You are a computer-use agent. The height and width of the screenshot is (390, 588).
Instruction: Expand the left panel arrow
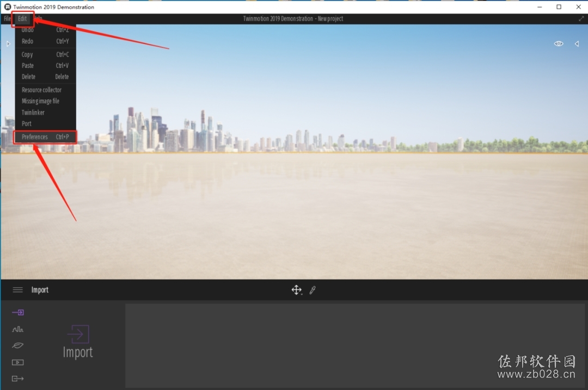[8, 44]
